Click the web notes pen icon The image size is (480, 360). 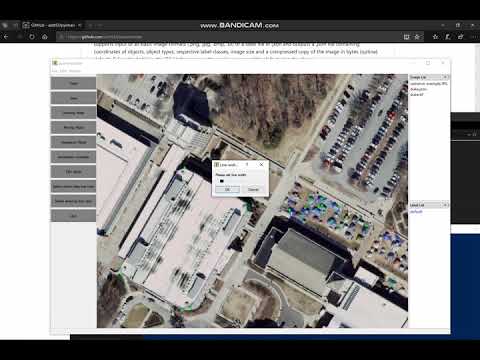pos(448,37)
